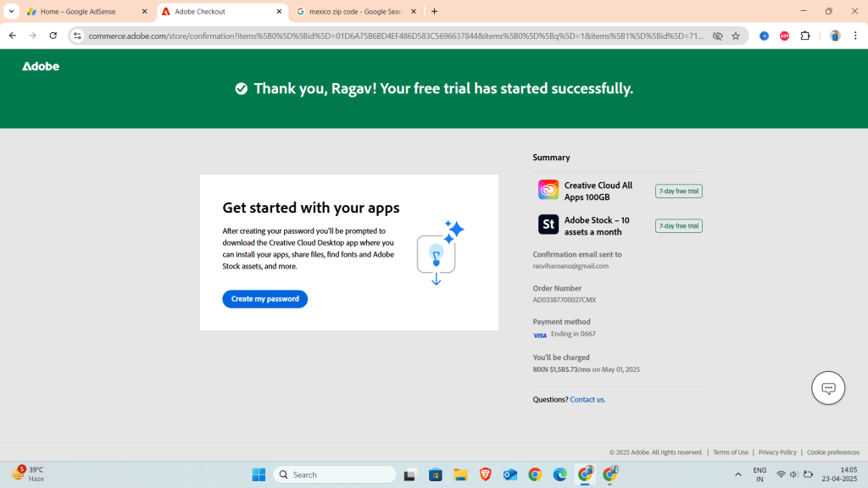868x488 pixels.
Task: Launch Brave browser from taskbar
Action: (x=485, y=474)
